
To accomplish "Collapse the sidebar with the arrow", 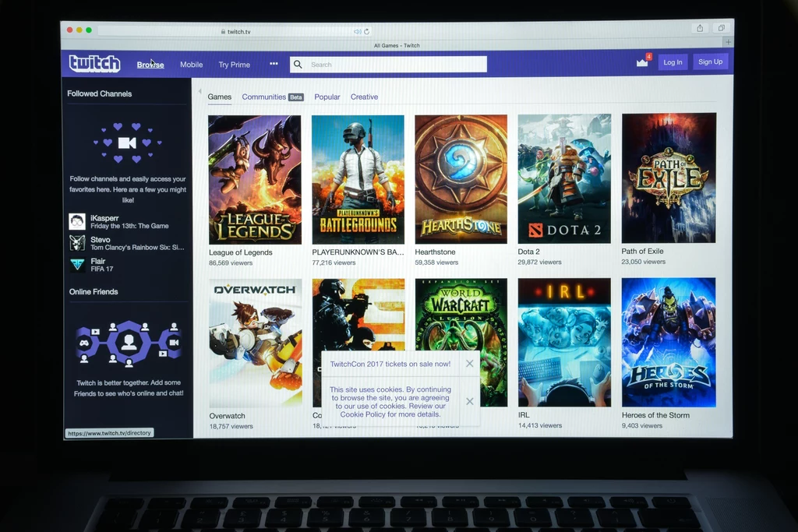I will 200,92.
